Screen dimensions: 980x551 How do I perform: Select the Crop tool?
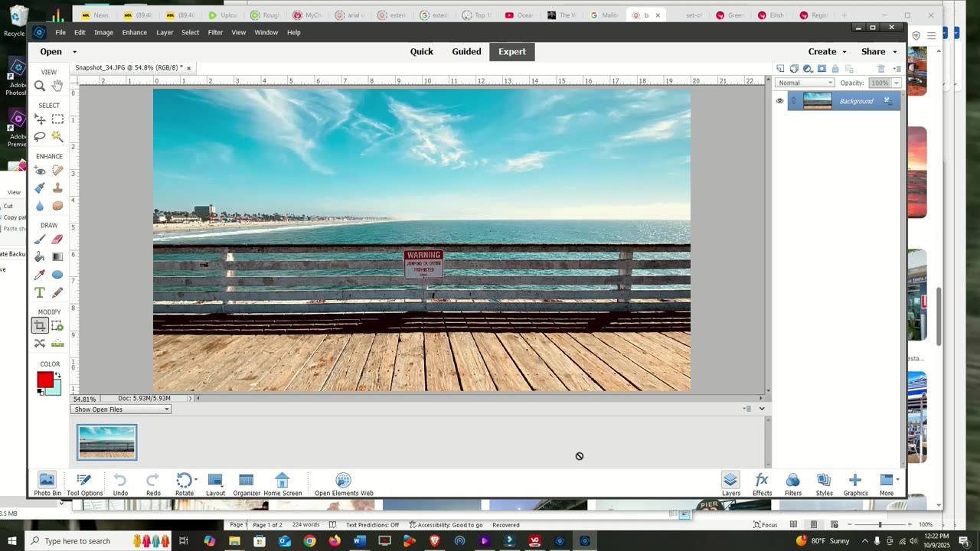coord(40,326)
